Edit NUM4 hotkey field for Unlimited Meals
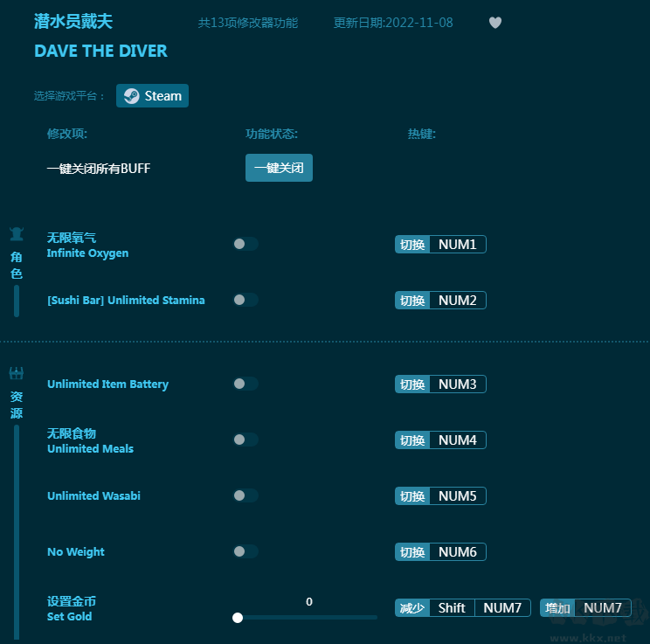This screenshot has height=644, width=650. [458, 440]
